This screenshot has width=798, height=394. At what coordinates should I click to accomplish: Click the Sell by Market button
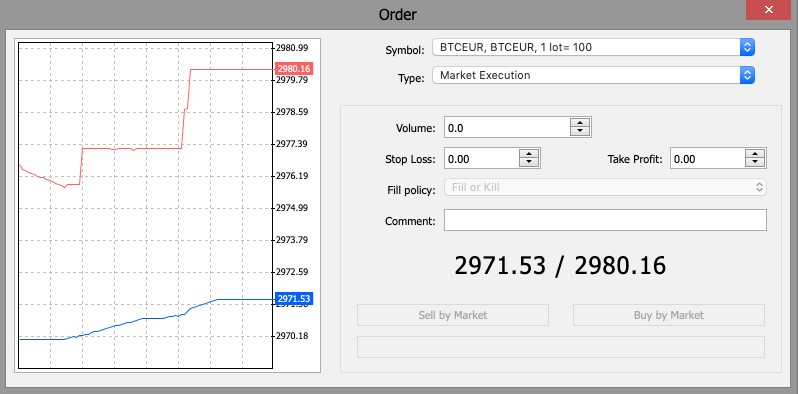pos(453,315)
